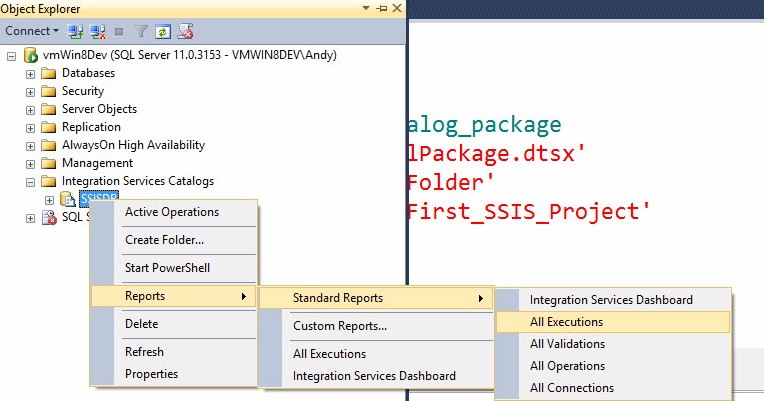Expand the Server Objects folder
The width and height of the screenshot is (764, 401).
(x=30, y=111)
